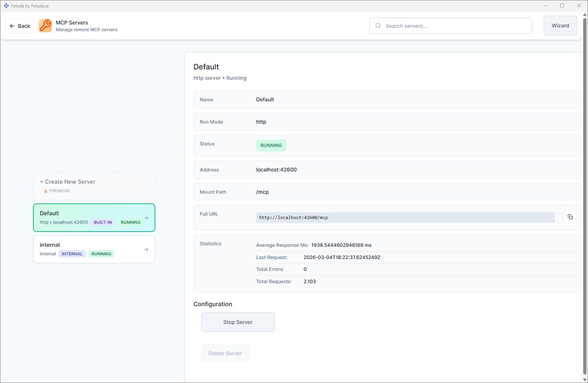
Task: Click the INTERNAL badge on internal server
Action: [x=72, y=254]
